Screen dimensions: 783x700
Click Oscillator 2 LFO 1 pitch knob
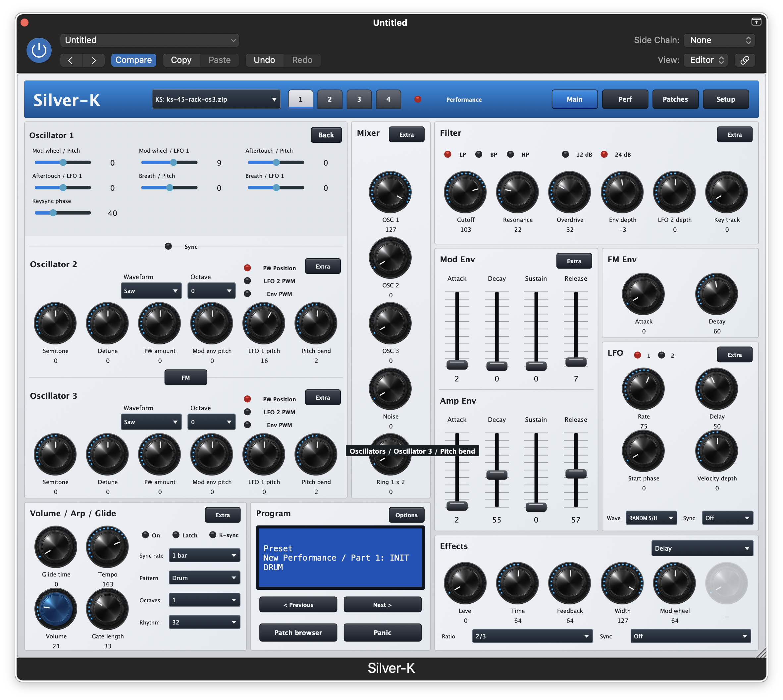(264, 323)
